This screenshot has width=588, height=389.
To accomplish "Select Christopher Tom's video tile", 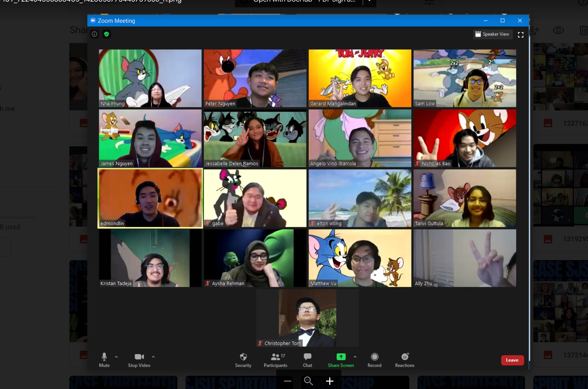I will [x=307, y=318].
